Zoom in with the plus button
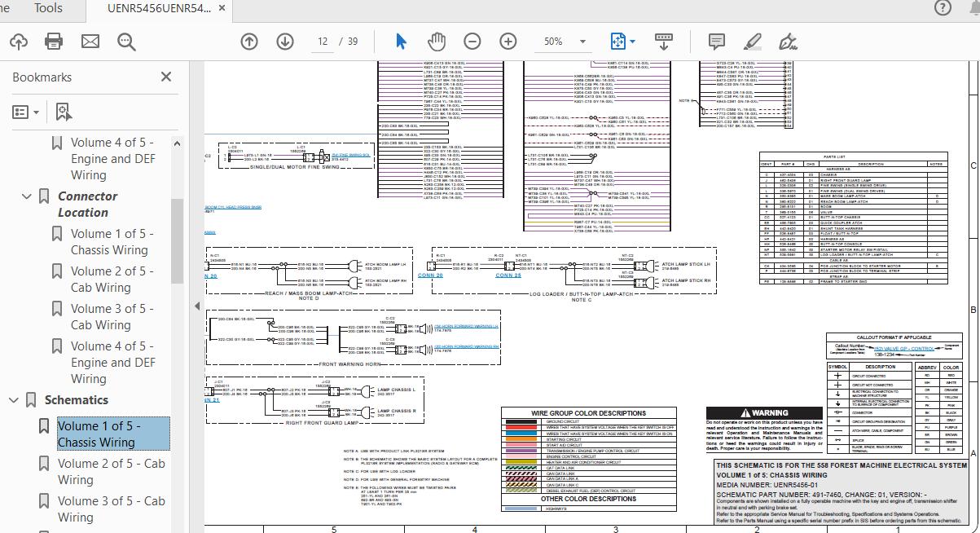This screenshot has height=533, width=980. (x=508, y=42)
